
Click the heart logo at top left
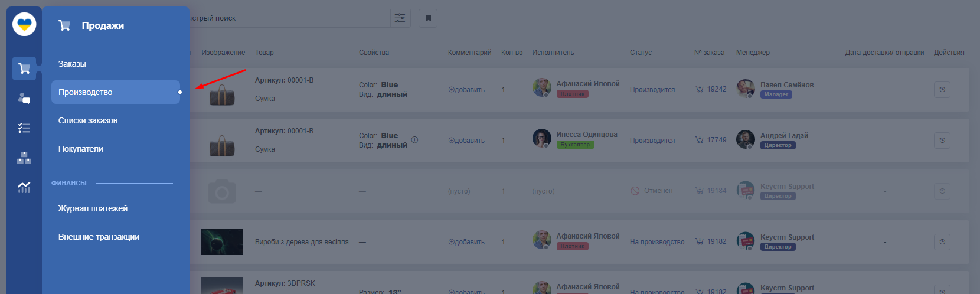[x=24, y=24]
